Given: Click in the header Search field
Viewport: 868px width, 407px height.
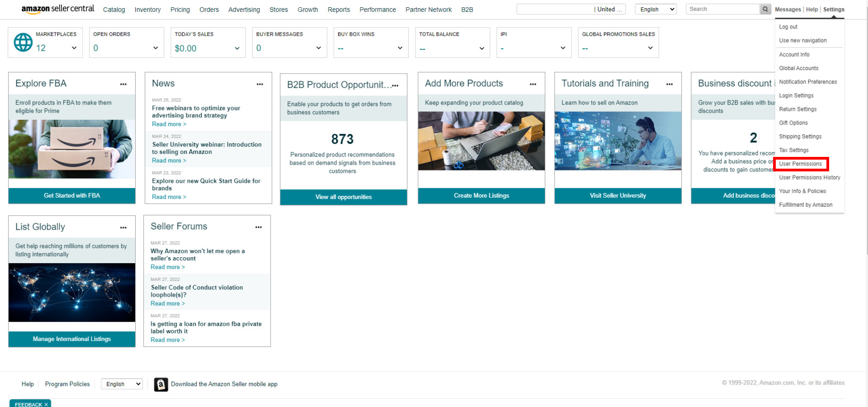Looking at the screenshot, I should 722,9.
